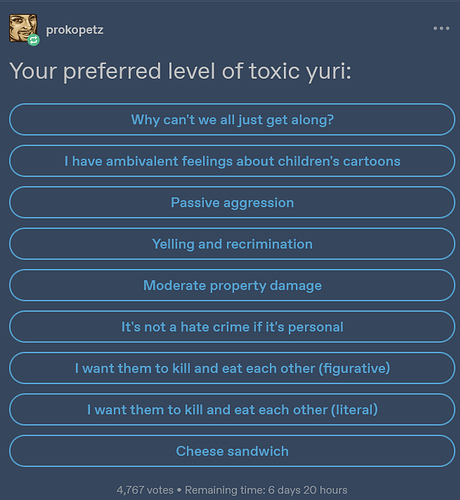This screenshot has width=460, height=500.
Task: Select the final poll answer at bottom
Action: (232, 451)
